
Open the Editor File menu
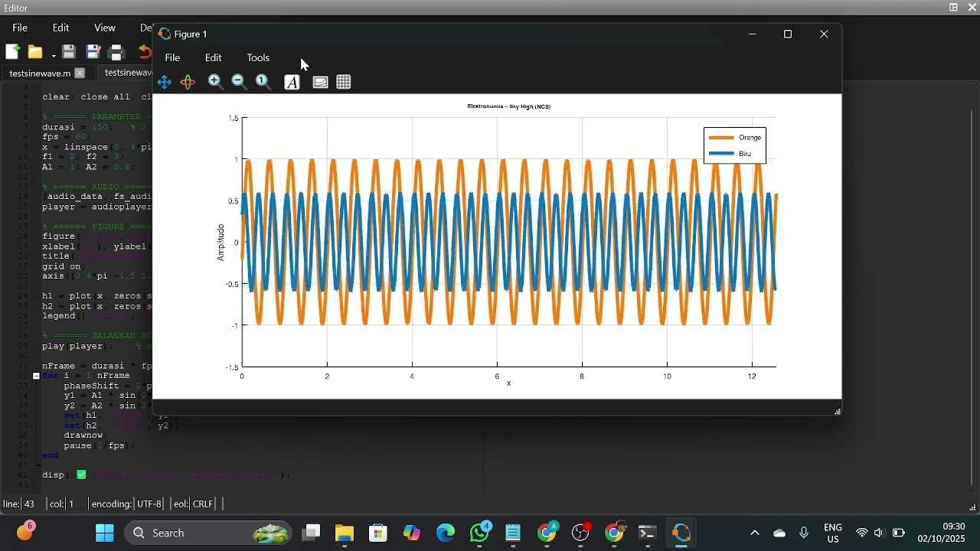point(20,28)
